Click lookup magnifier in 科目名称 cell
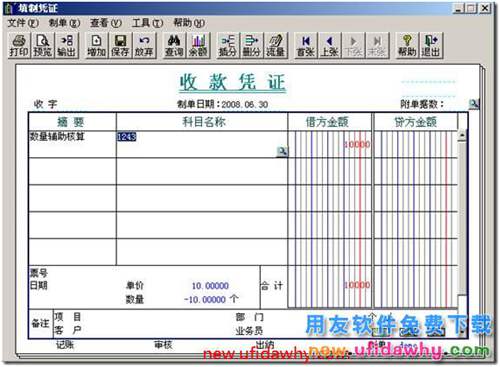The width and height of the screenshot is (500, 367). (282, 151)
